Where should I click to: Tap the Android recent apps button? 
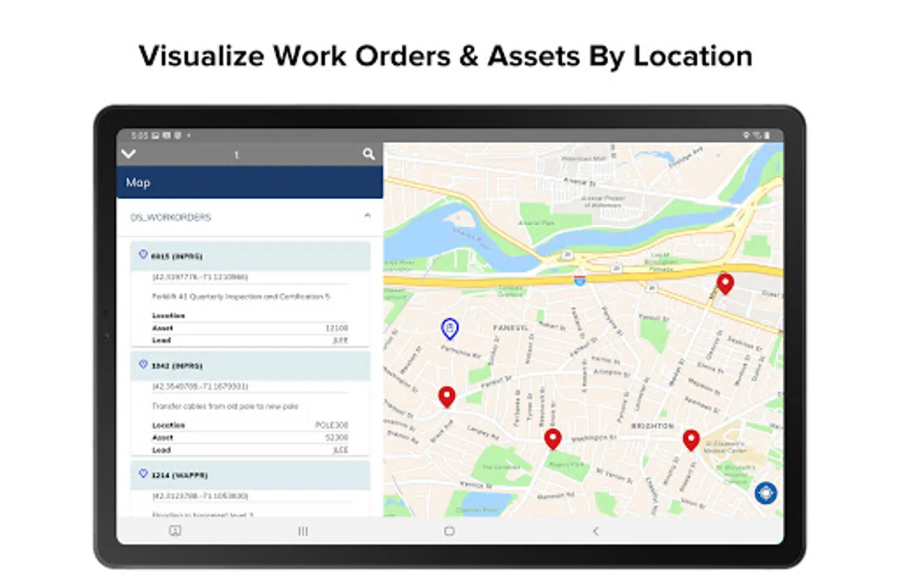click(x=303, y=531)
